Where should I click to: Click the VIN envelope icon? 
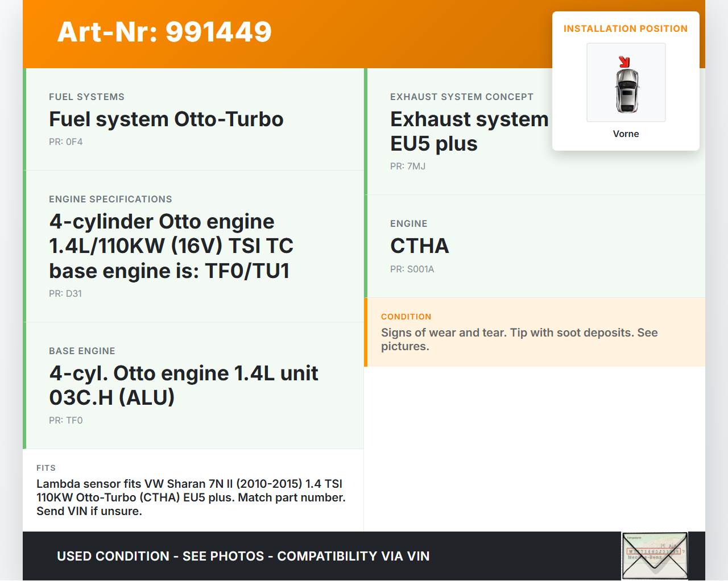[x=655, y=555]
